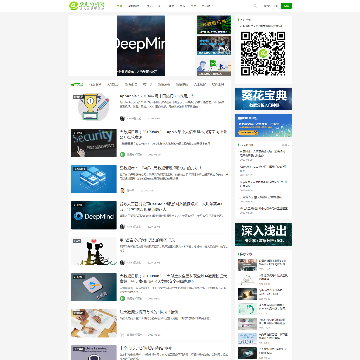Click author avatar under hands documents article
Screen dimensions: 360x360
pyautogui.click(x=122, y=334)
